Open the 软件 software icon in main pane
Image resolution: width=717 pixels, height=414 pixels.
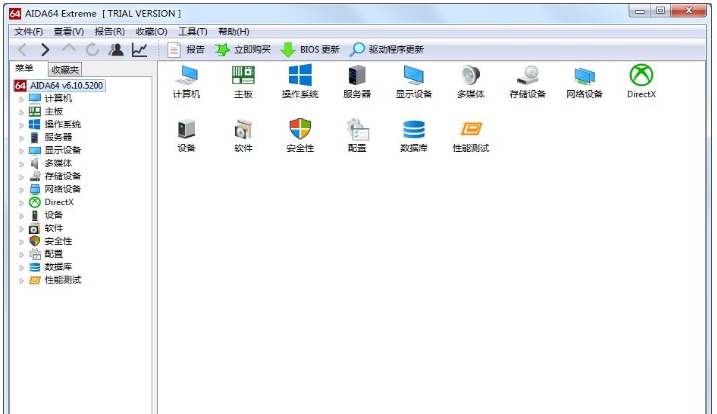pos(243,135)
